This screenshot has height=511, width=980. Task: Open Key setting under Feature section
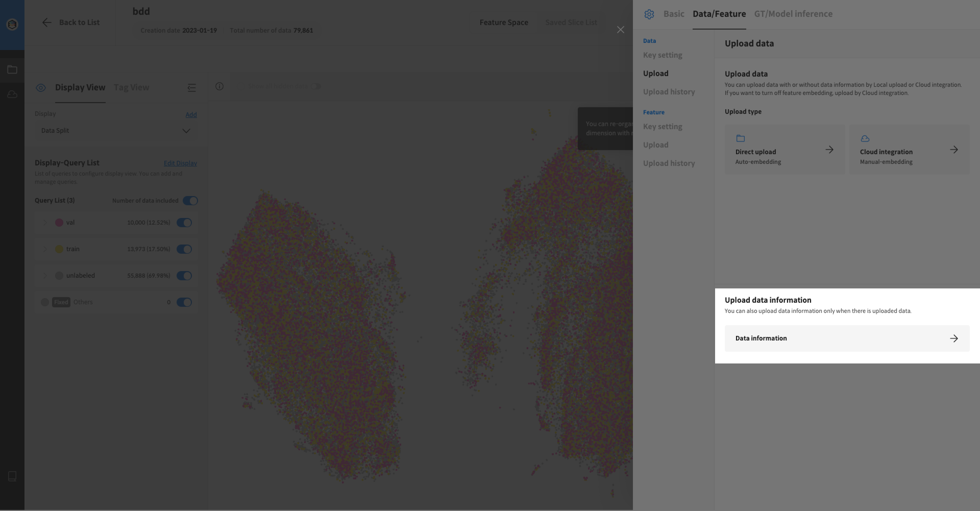(662, 127)
